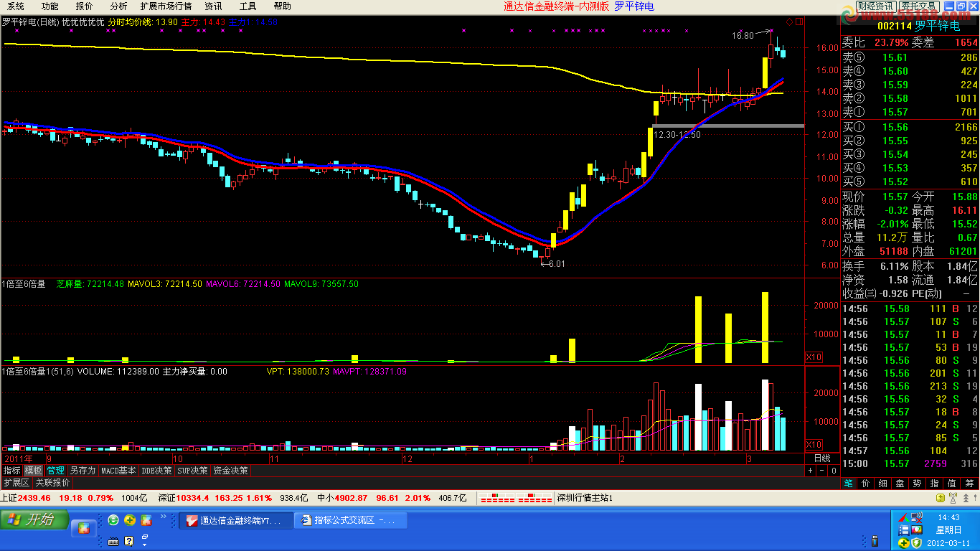Screen dimensions: 980x551
Task: Click the stock code 002114 罗平锌电 header
Action: pyautogui.click(x=918, y=26)
